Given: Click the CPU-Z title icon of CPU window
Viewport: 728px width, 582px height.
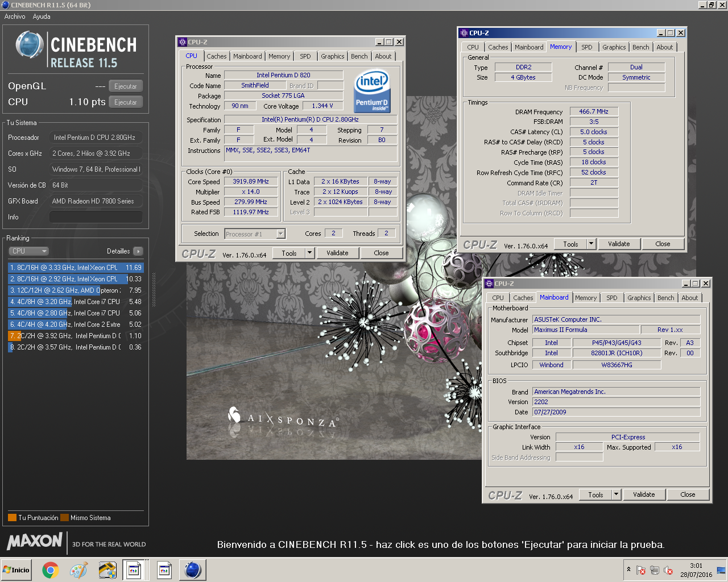Looking at the screenshot, I should point(182,42).
